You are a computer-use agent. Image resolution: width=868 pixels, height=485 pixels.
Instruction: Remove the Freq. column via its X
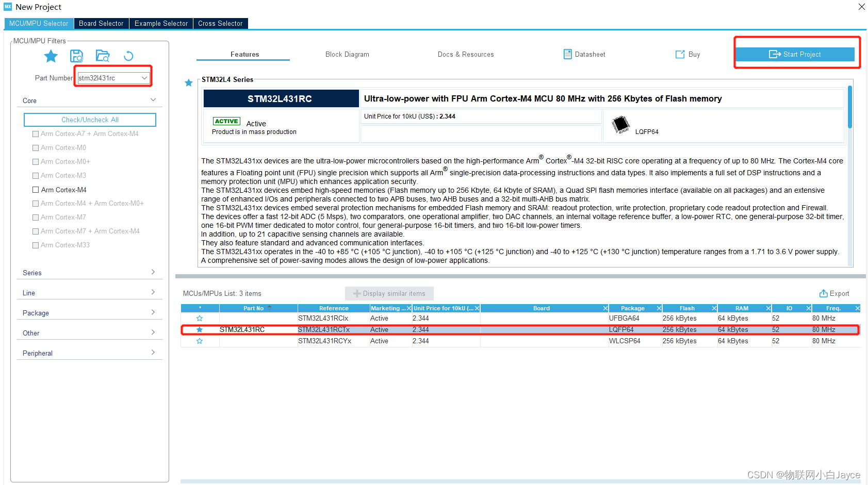858,308
